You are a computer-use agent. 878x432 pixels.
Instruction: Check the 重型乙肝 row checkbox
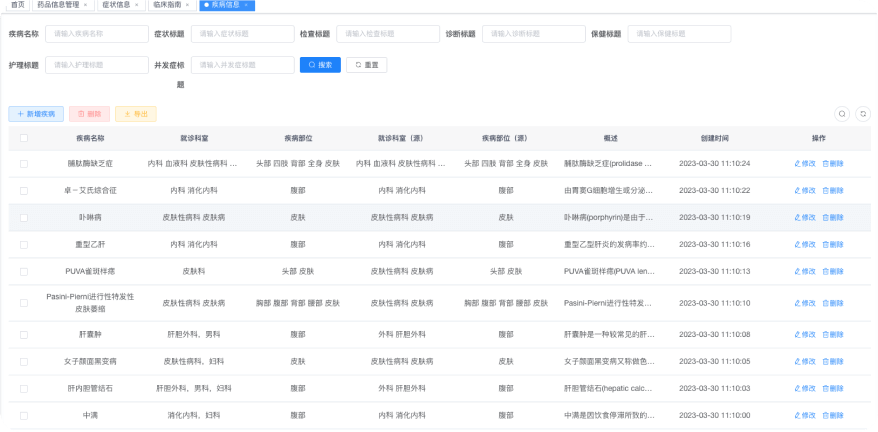[24, 244]
